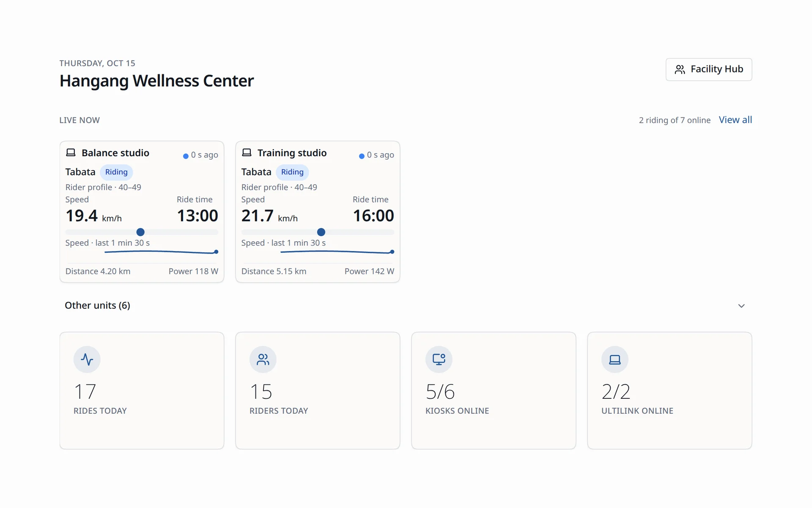Expand the Other units (6) section
Image resolution: width=812 pixels, height=508 pixels.
coord(406,305)
